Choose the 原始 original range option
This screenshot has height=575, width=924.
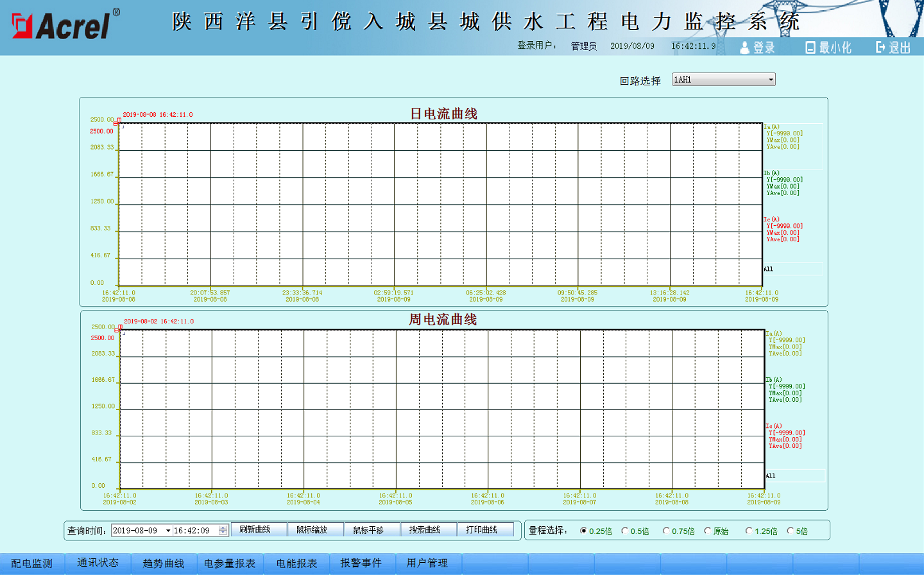(x=707, y=531)
